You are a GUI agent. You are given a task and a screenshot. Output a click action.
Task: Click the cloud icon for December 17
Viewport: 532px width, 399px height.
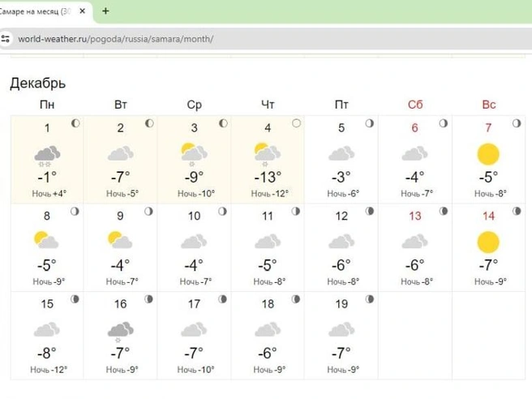194,329
